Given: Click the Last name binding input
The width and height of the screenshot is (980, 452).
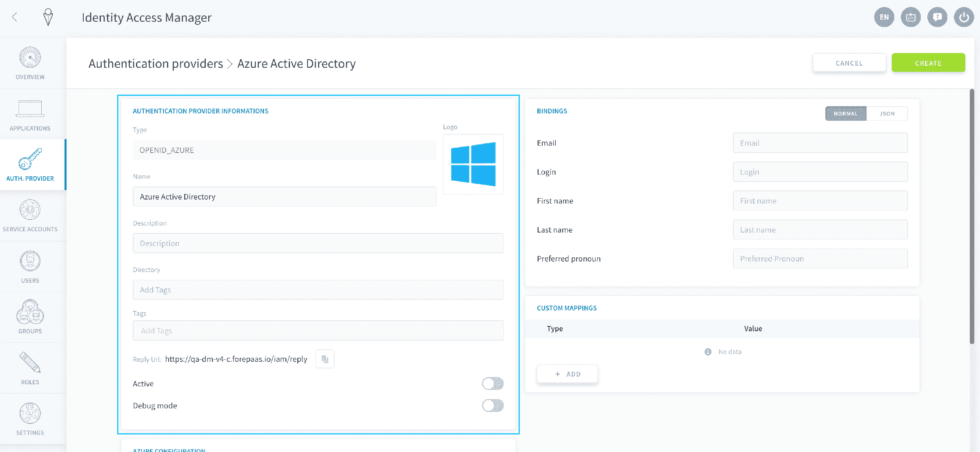Looking at the screenshot, I should pos(820,230).
